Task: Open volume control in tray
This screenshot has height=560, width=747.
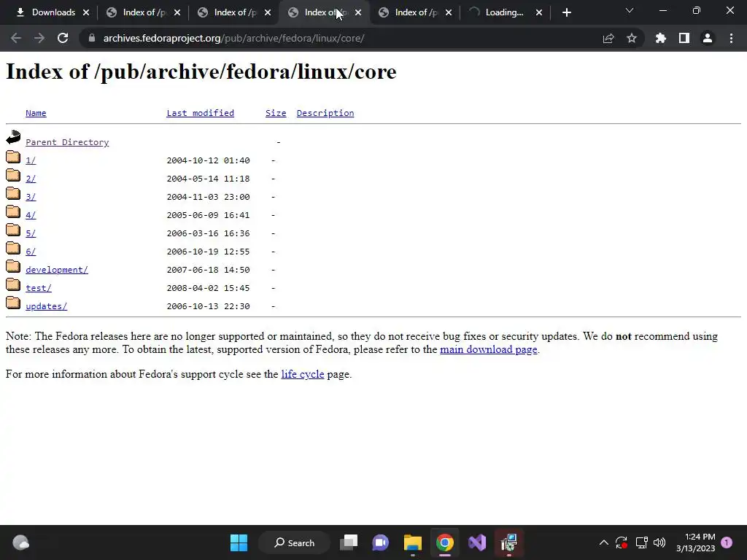Action: point(659,542)
